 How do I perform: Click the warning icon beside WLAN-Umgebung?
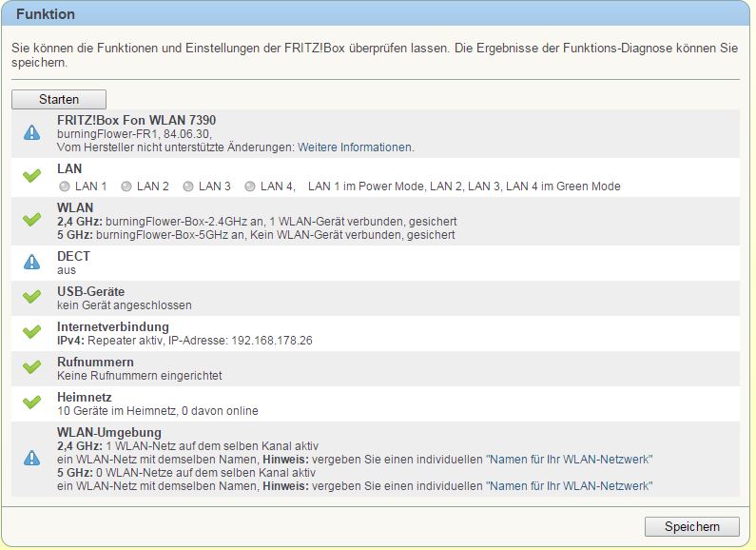coord(31,459)
